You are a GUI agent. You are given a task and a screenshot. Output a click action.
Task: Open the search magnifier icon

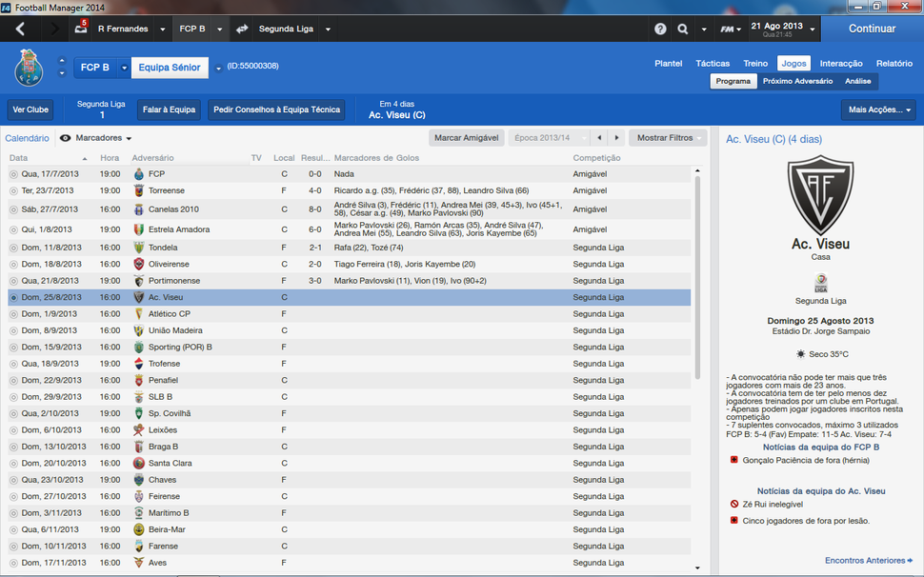[x=682, y=29]
